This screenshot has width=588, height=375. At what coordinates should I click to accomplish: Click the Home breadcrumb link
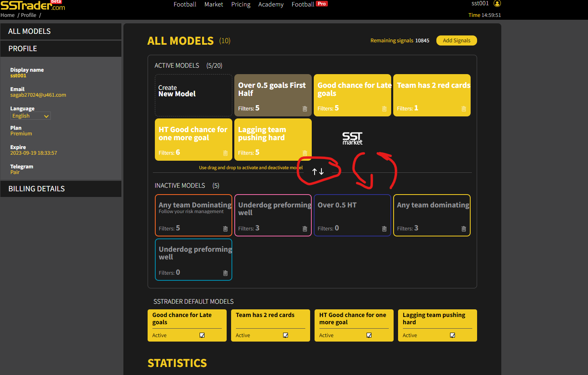[x=8, y=15]
